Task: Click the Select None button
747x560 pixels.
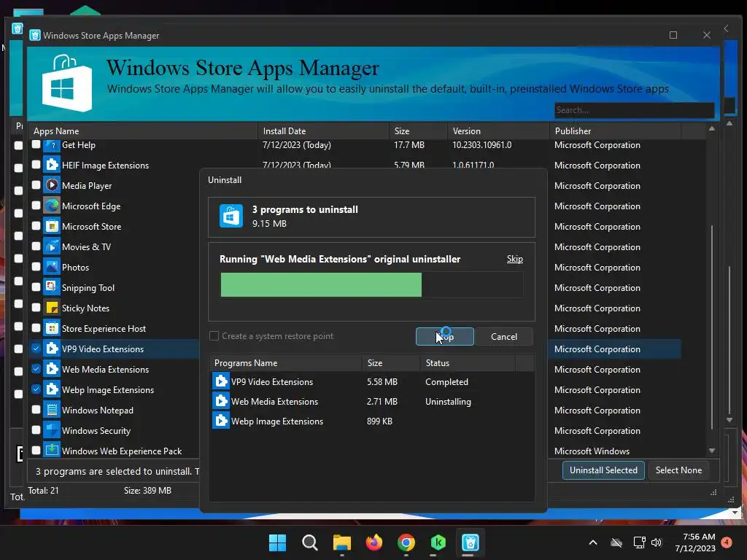Action: point(678,470)
